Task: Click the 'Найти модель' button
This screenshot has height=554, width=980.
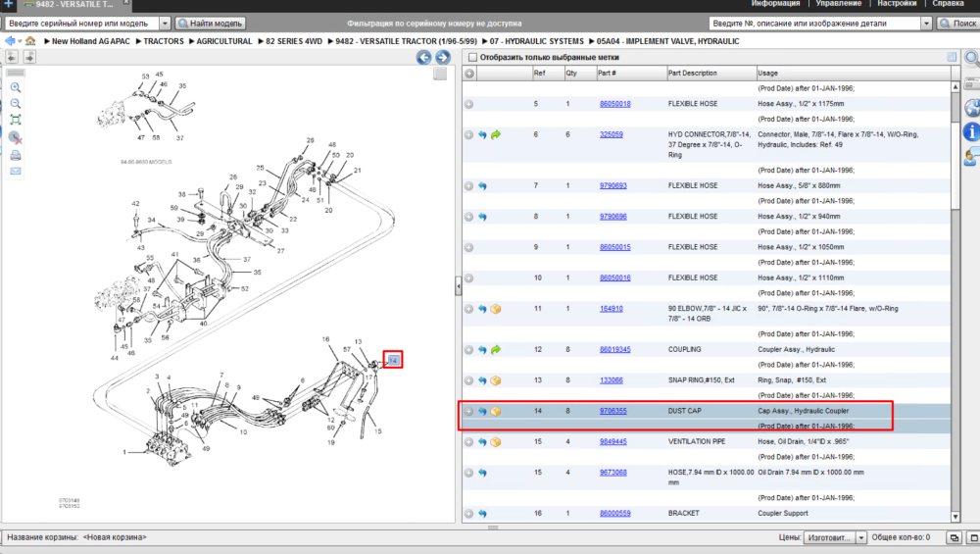Action: point(211,24)
